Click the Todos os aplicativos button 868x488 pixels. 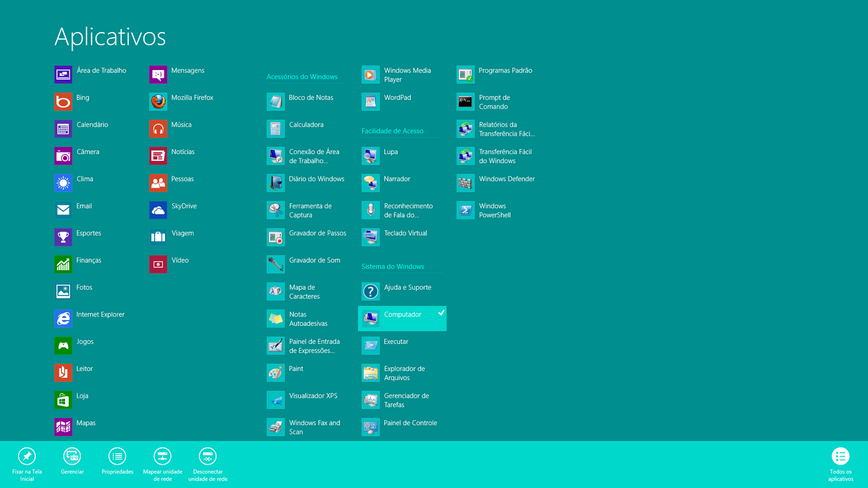pyautogui.click(x=840, y=464)
